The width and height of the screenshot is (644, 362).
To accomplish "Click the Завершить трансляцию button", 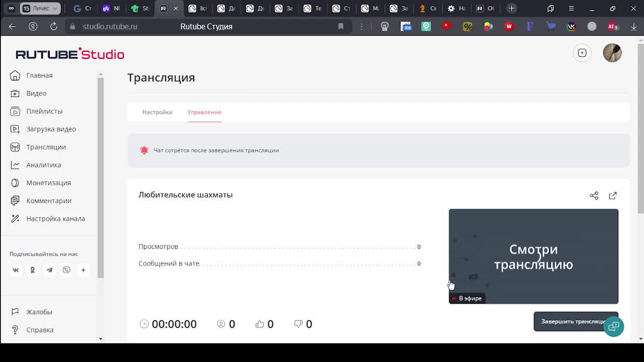I will point(576,321).
